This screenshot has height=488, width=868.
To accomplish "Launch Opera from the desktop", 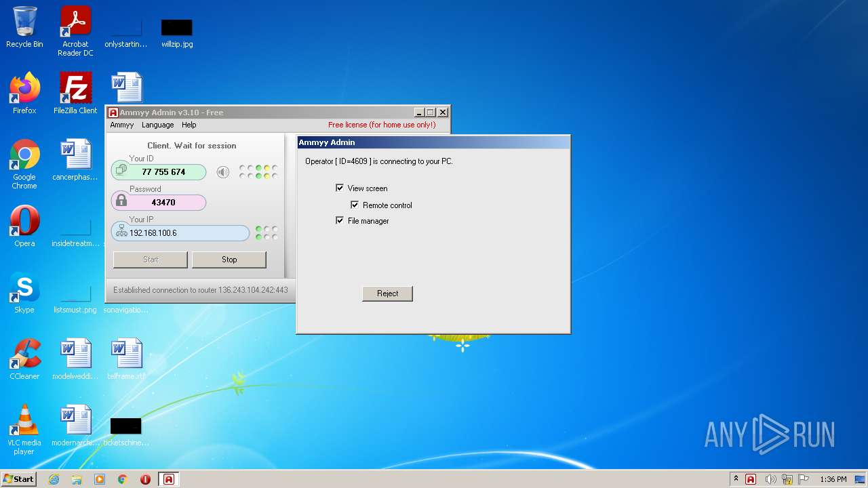I will click(24, 226).
